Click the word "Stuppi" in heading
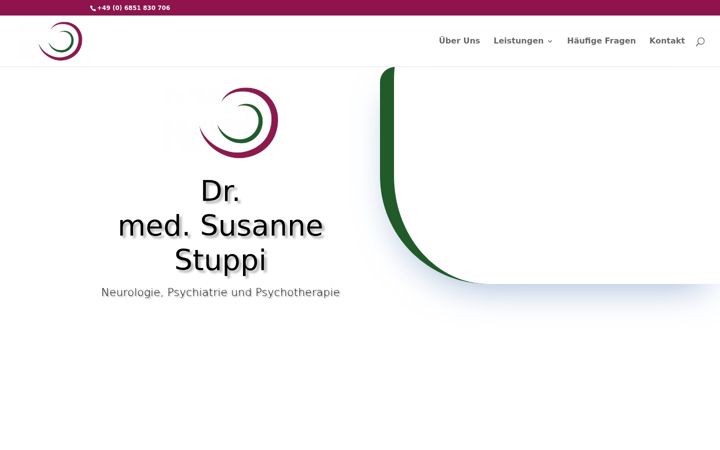The height and width of the screenshot is (450, 720). [220, 260]
